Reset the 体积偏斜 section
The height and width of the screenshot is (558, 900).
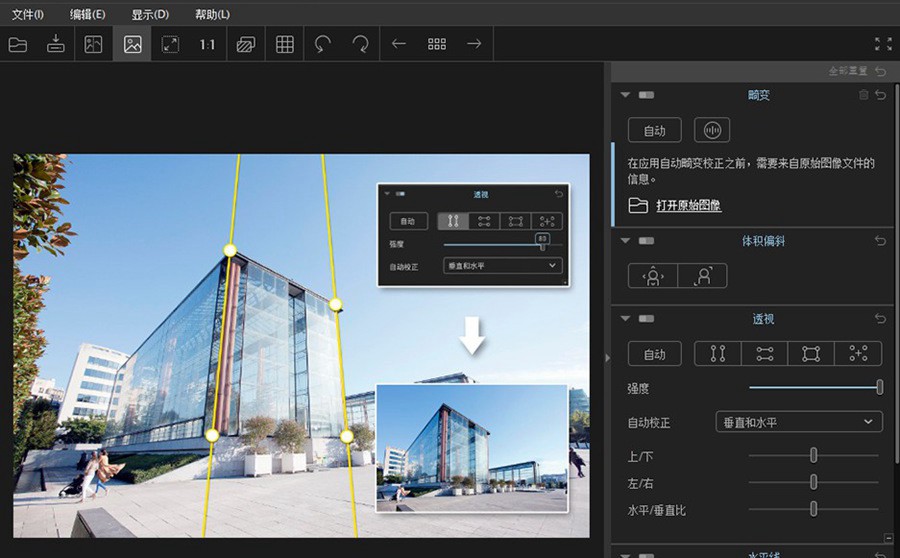880,241
